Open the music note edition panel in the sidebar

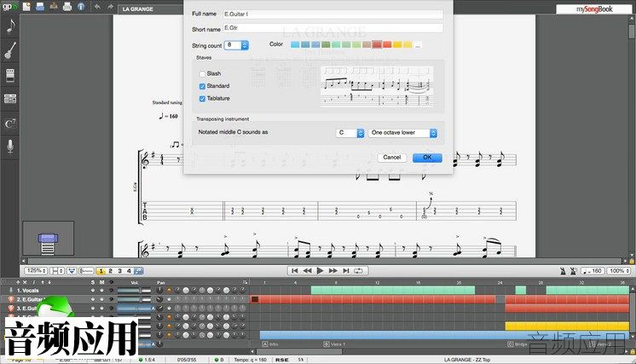(10, 26)
